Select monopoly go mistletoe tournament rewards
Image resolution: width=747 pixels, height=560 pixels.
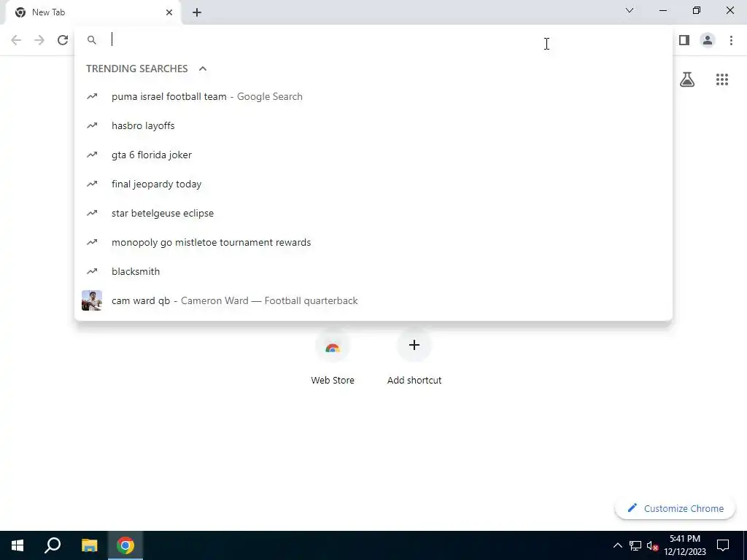[x=373, y=242]
